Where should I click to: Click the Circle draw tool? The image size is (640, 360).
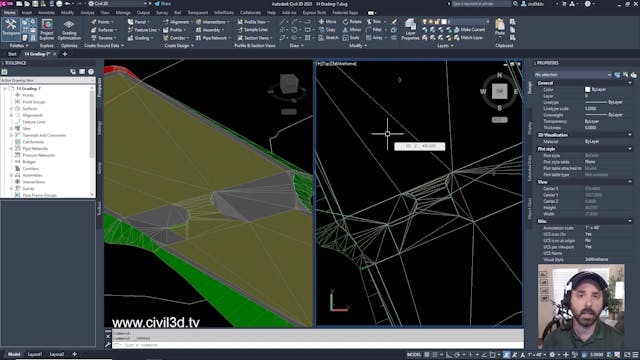(294, 30)
